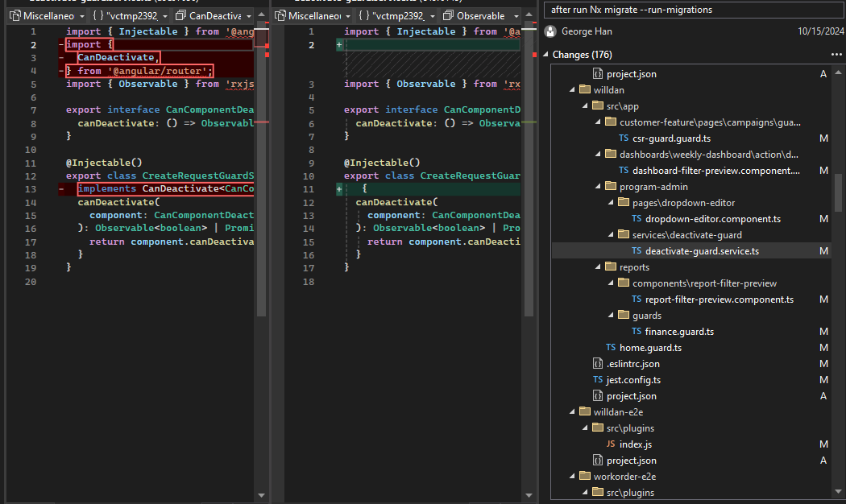Select finance.guard.ts in the changes list
The width and height of the screenshot is (846, 504).
[x=679, y=332]
